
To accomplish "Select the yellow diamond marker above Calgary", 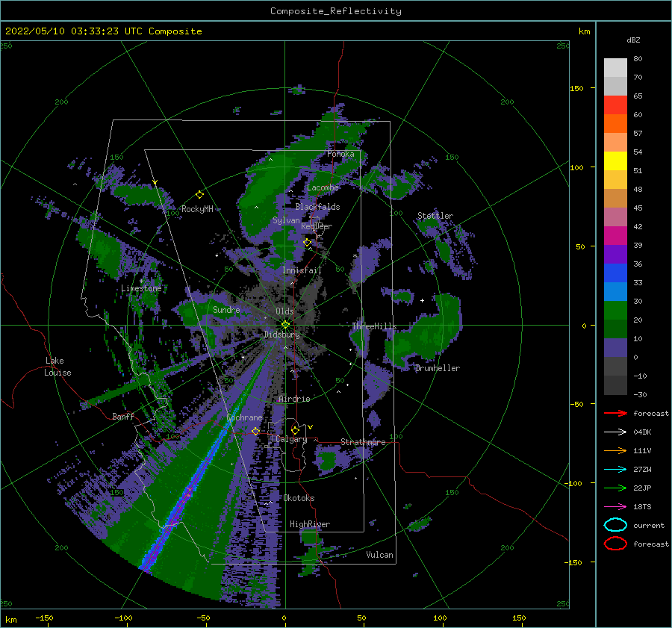I will [x=295, y=430].
